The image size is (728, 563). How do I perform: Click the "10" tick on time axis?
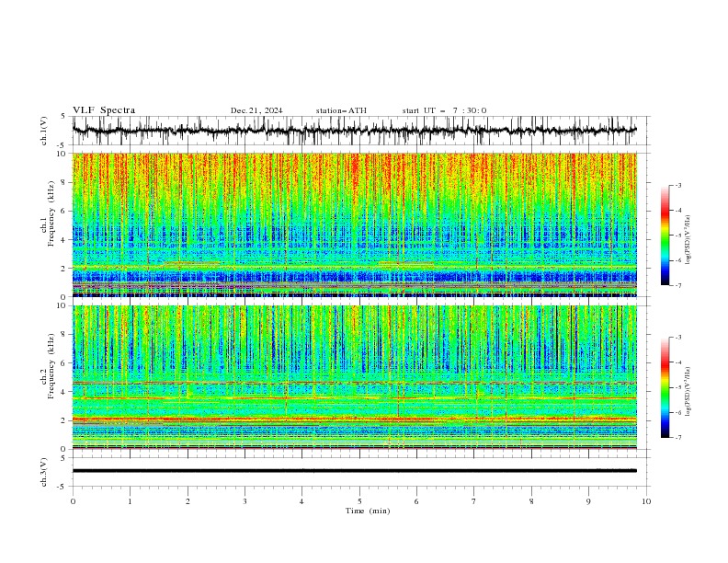pos(646,501)
